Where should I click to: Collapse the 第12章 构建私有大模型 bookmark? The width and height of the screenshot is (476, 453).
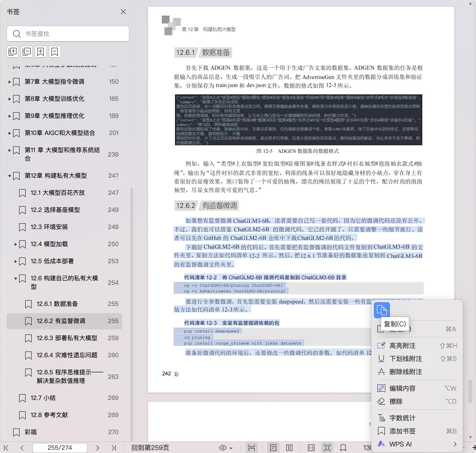pyautogui.click(x=10, y=176)
